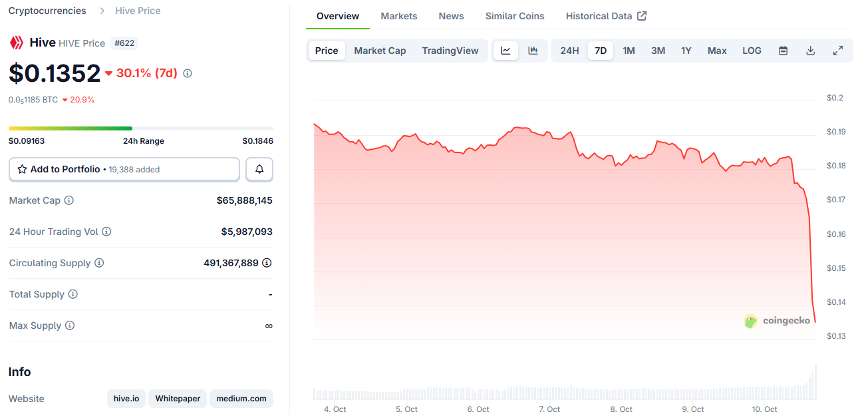Click Circulating Supply info icon
The width and height of the screenshot is (868, 414).
click(x=99, y=263)
